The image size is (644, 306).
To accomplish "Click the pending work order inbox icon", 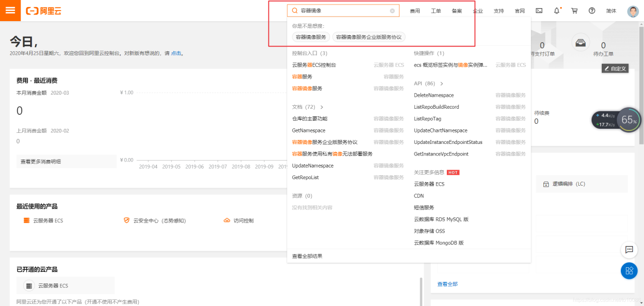I will tap(581, 42).
